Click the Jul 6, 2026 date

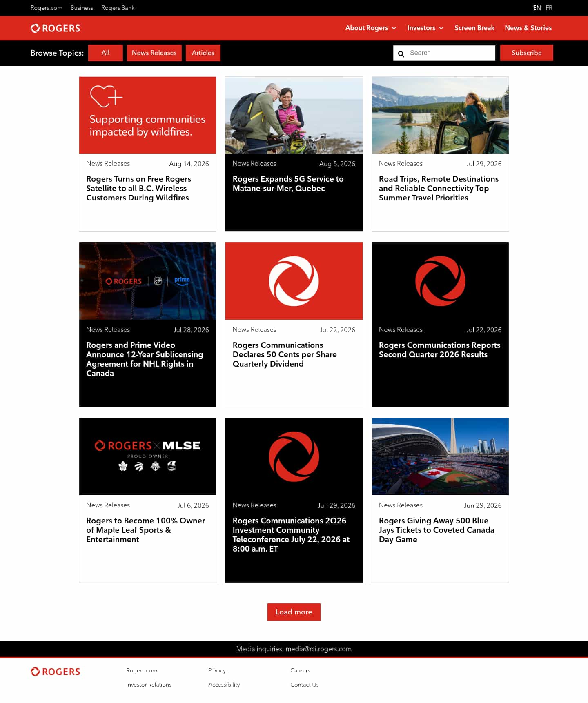tap(193, 505)
